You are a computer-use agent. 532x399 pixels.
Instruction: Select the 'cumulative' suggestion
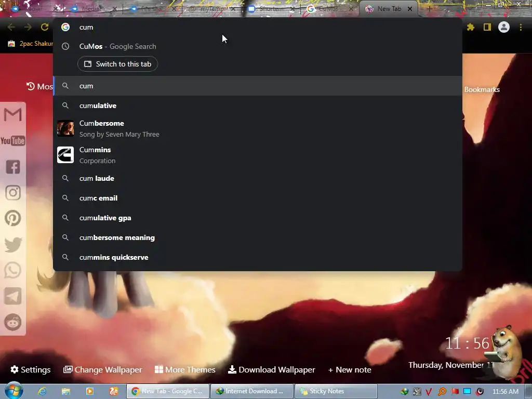(x=258, y=105)
